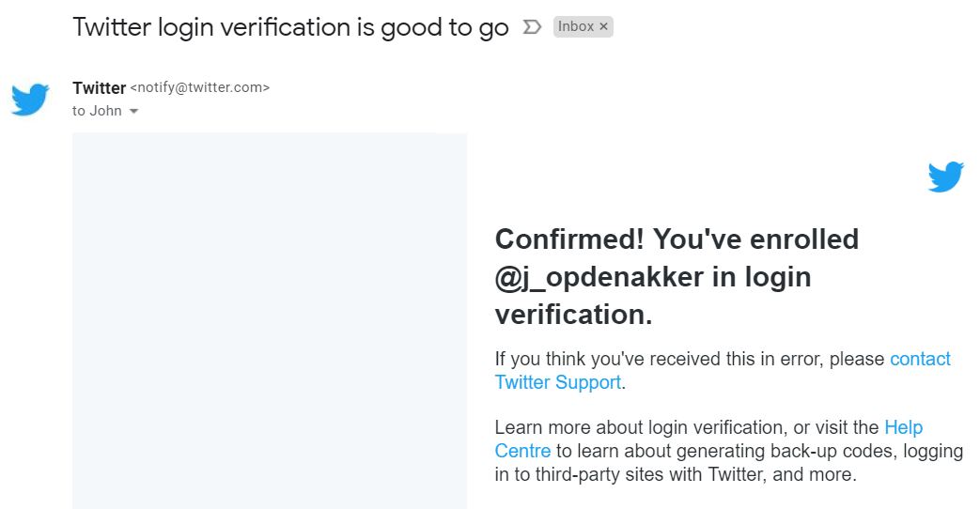
Task: Click the "to John" recipient text
Action: tap(97, 111)
